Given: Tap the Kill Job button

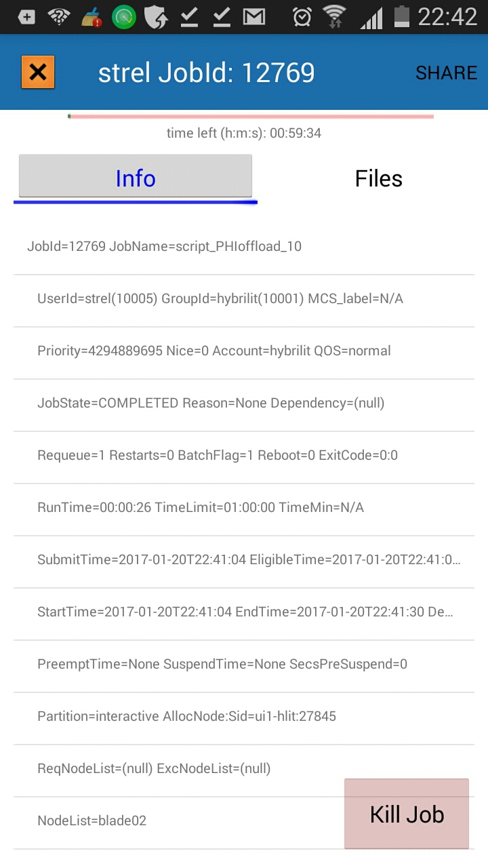Looking at the screenshot, I should (x=407, y=814).
